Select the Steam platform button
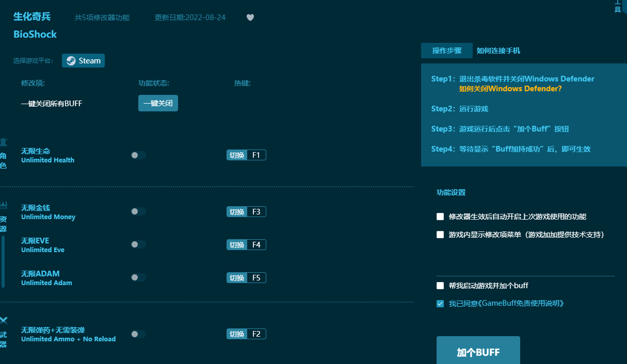The width and height of the screenshot is (627, 364). coord(84,61)
